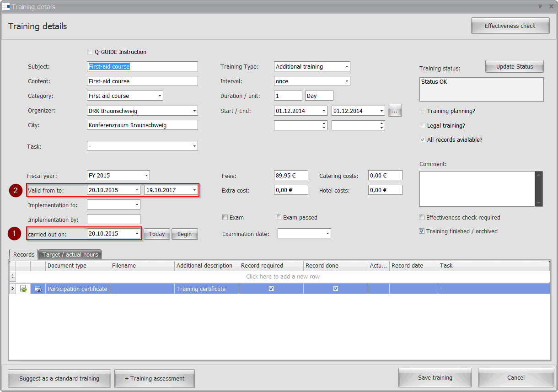The image size is (558, 392).
Task: Click 'Click here to add a new row'
Action: point(283,276)
